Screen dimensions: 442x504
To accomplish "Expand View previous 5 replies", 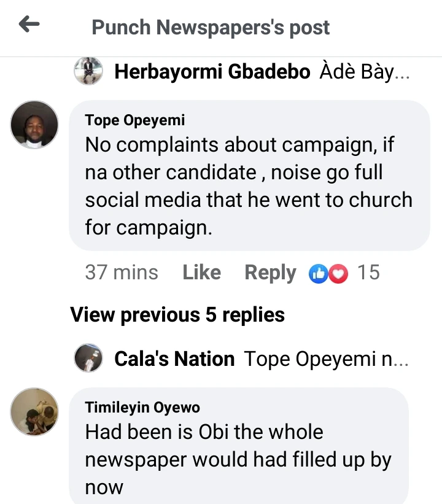I will (x=177, y=314).
